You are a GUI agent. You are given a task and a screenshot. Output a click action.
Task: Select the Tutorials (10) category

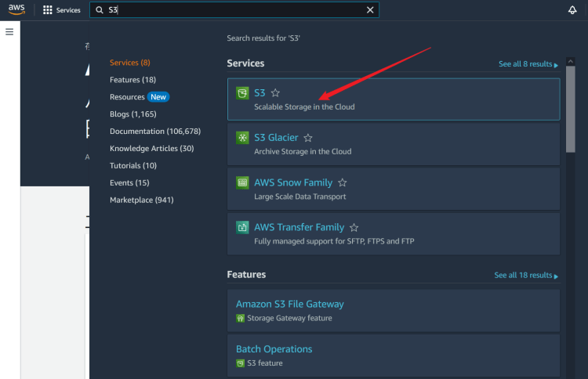pyautogui.click(x=133, y=165)
